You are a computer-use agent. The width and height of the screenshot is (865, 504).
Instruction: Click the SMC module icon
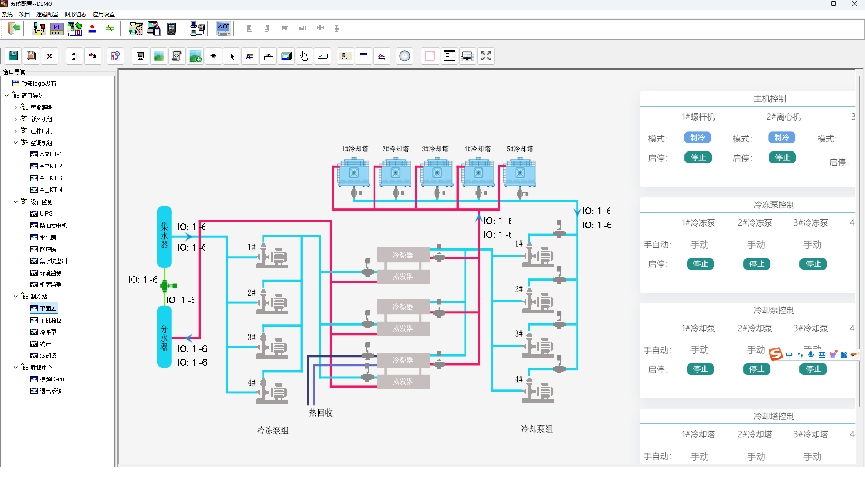tap(56, 29)
